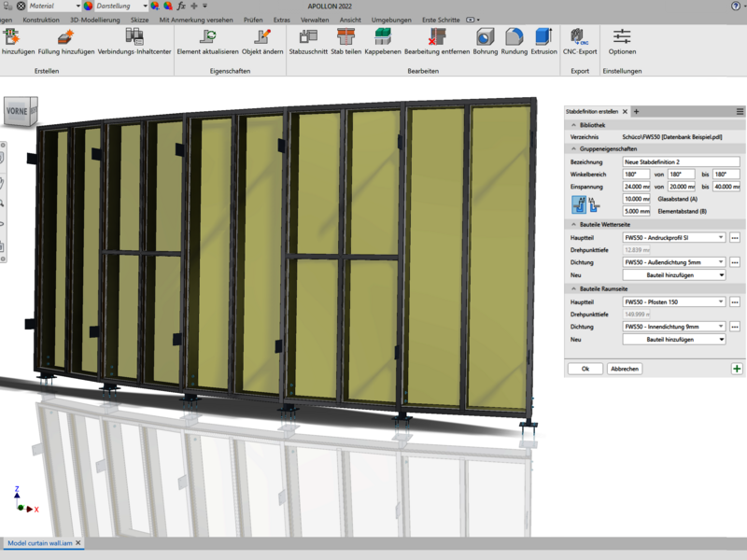The image size is (747, 560).
Task: Select the Stab teilen tool
Action: coord(345,37)
